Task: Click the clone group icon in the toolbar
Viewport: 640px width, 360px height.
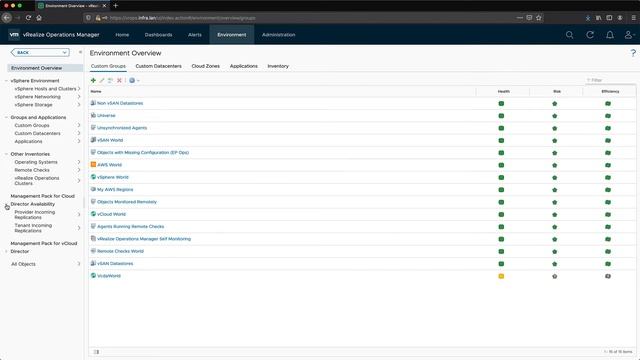Action: click(110, 80)
